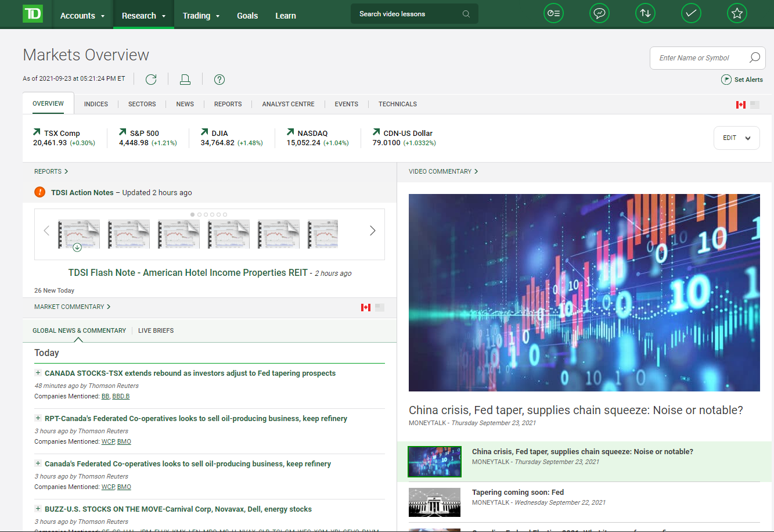Print the Markets Overview page
The height and width of the screenshot is (532, 774).
pyautogui.click(x=185, y=80)
